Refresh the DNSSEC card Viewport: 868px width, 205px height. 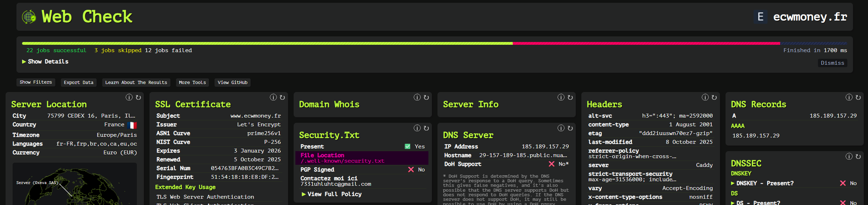coord(858,156)
